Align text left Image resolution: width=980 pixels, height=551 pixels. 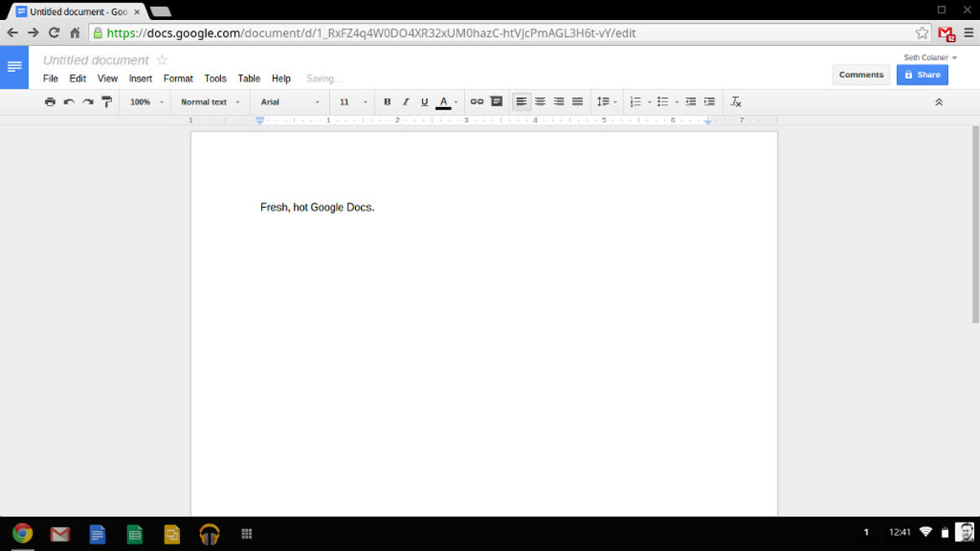[521, 102]
